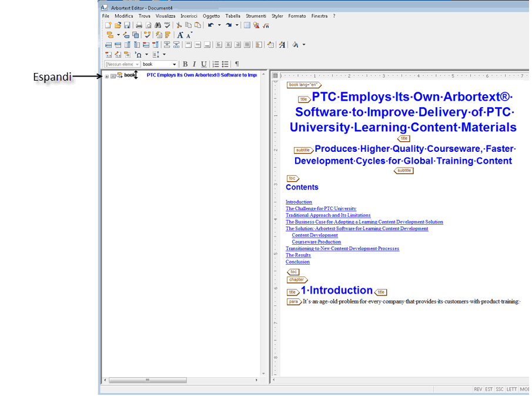Increase font size with large A icon
This screenshot has height=396, width=532.
[x=180, y=35]
